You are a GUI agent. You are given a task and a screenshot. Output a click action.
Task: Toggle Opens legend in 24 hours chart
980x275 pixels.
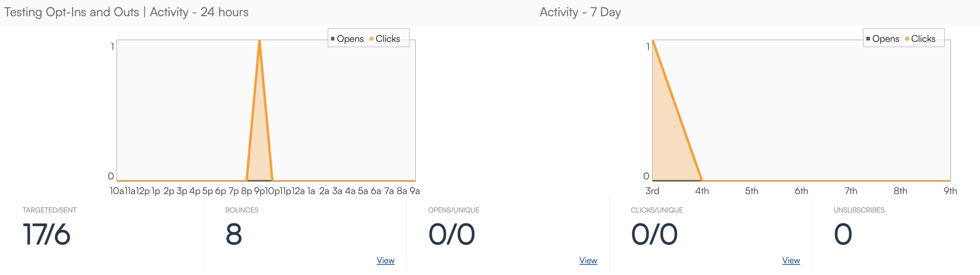(350, 39)
